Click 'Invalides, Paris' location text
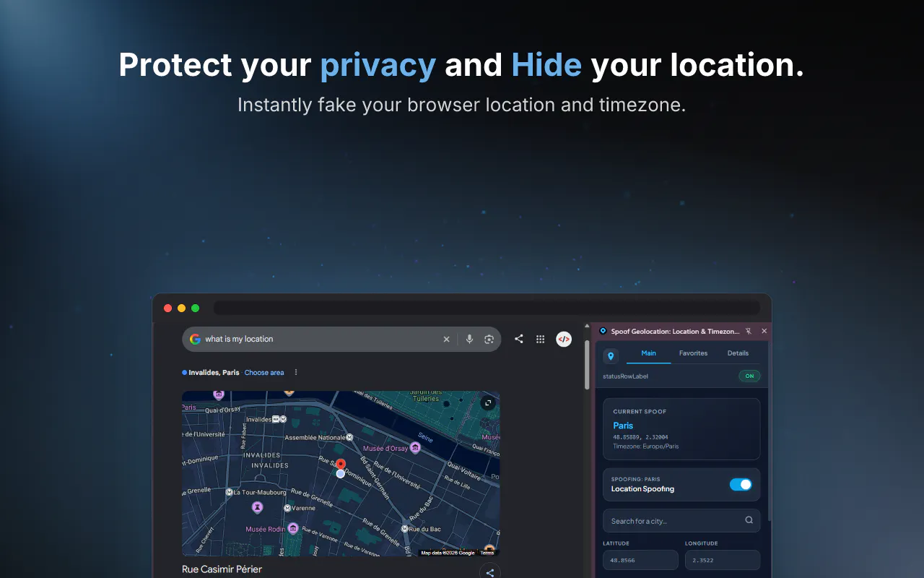 214,373
